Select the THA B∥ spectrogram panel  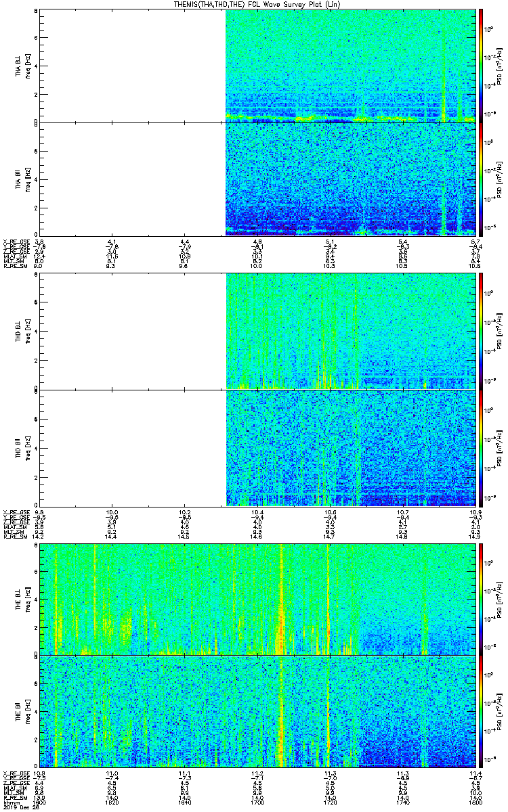coord(257,179)
